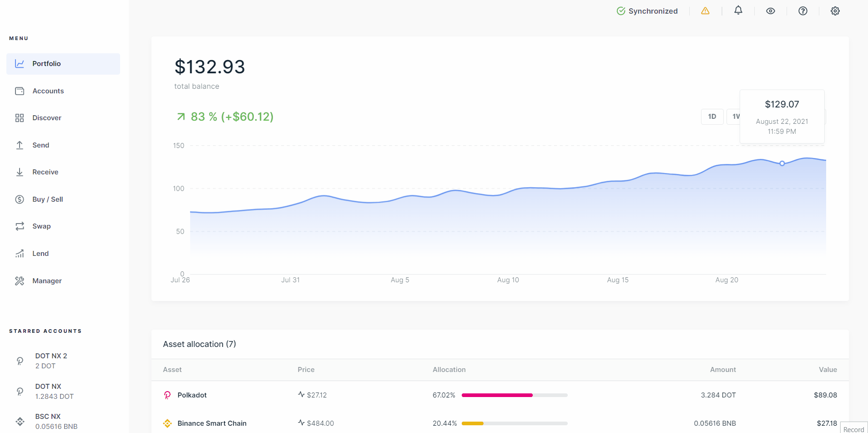Click the Lend bars icon
Image resolution: width=868 pixels, height=433 pixels.
tap(20, 254)
